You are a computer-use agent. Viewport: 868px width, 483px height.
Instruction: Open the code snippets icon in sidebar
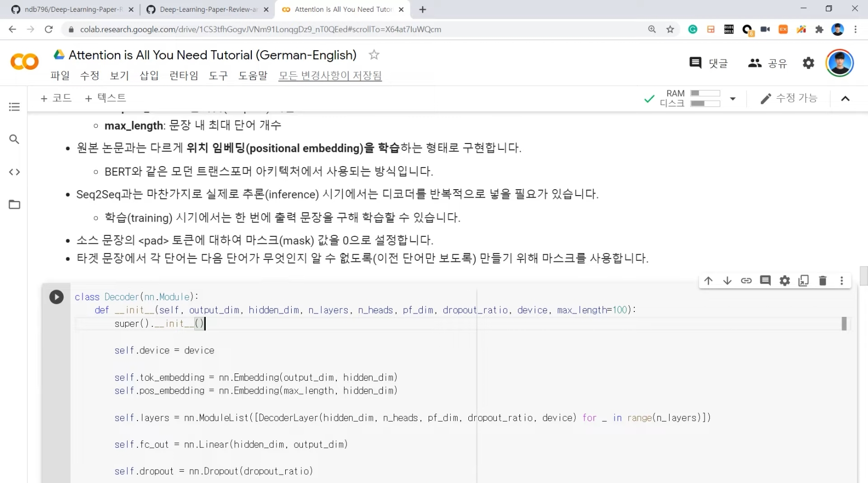[14, 172]
